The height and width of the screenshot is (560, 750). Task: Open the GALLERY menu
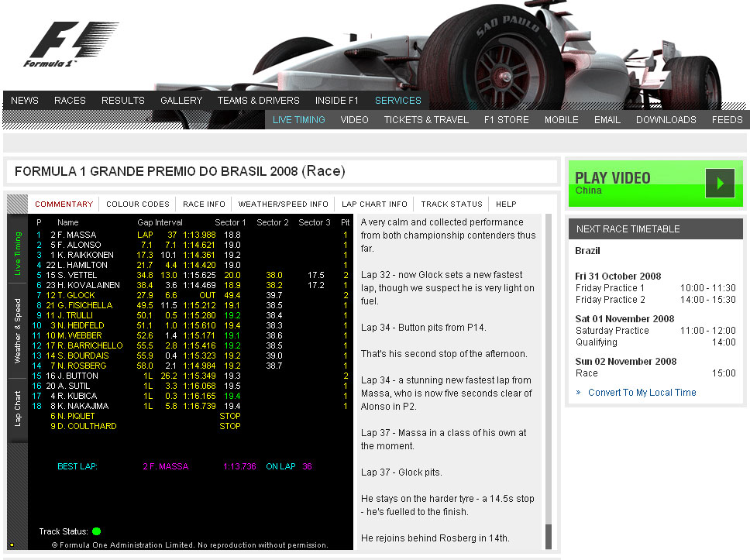181,101
